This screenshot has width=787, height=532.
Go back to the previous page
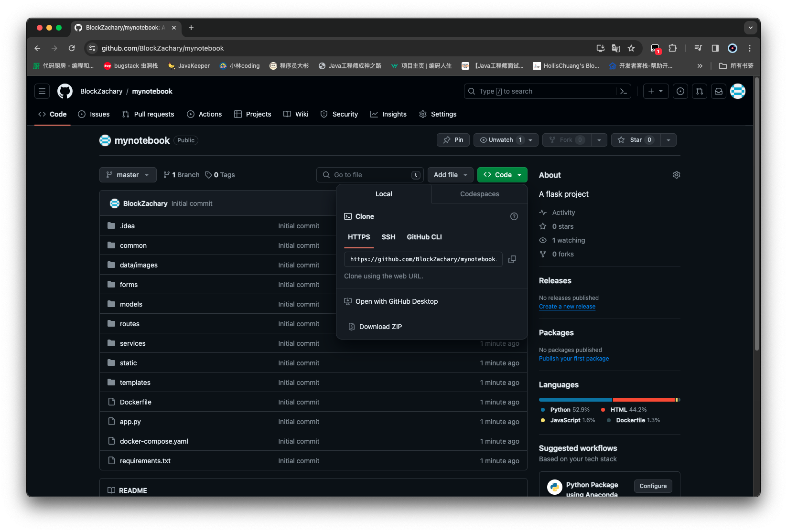(37, 48)
